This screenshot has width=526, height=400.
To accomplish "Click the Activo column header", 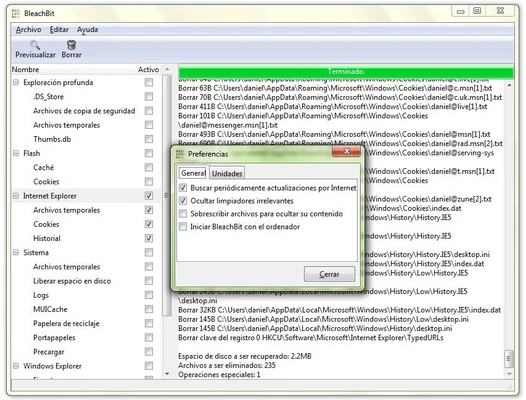I will click(148, 69).
